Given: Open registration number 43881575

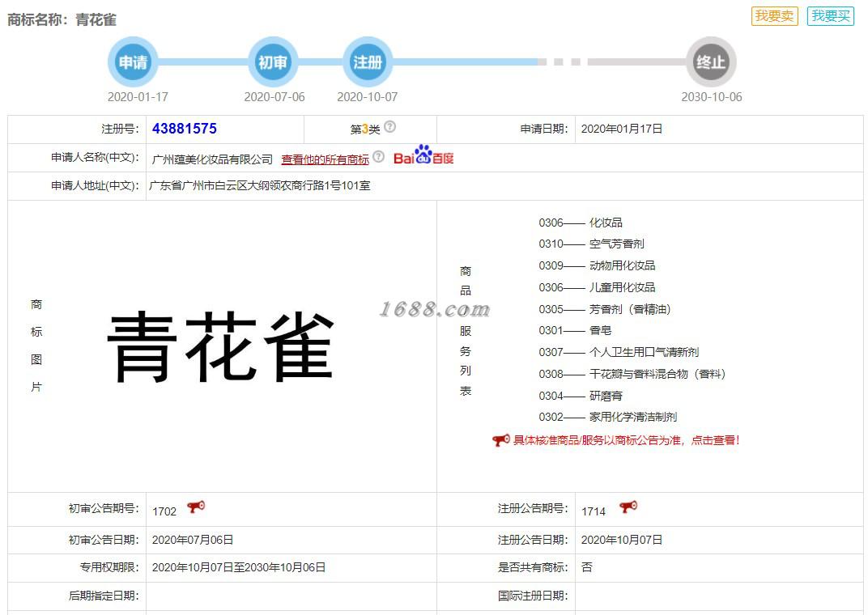Looking at the screenshot, I should [185, 129].
